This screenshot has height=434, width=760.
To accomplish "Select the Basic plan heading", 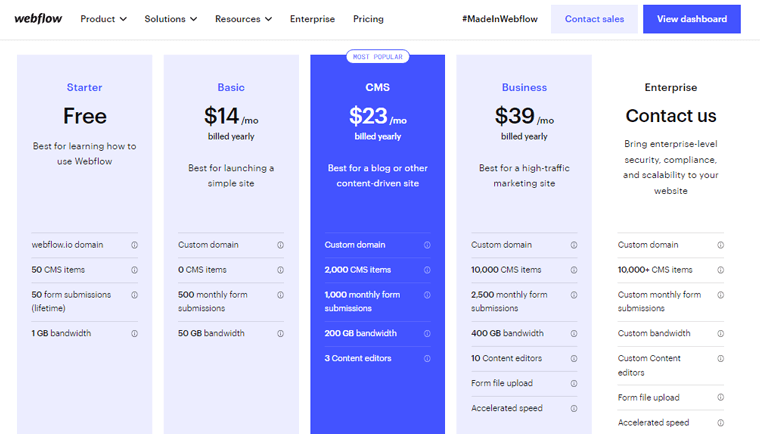I will point(231,87).
